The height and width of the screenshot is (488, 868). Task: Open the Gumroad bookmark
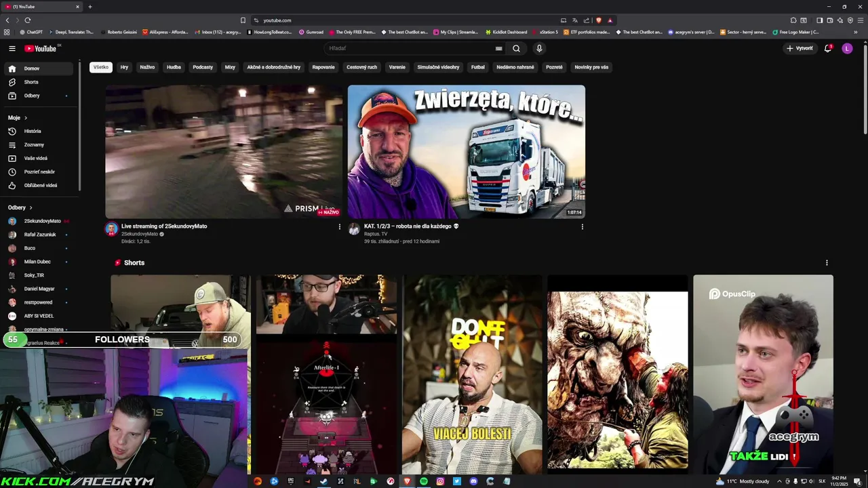point(311,32)
